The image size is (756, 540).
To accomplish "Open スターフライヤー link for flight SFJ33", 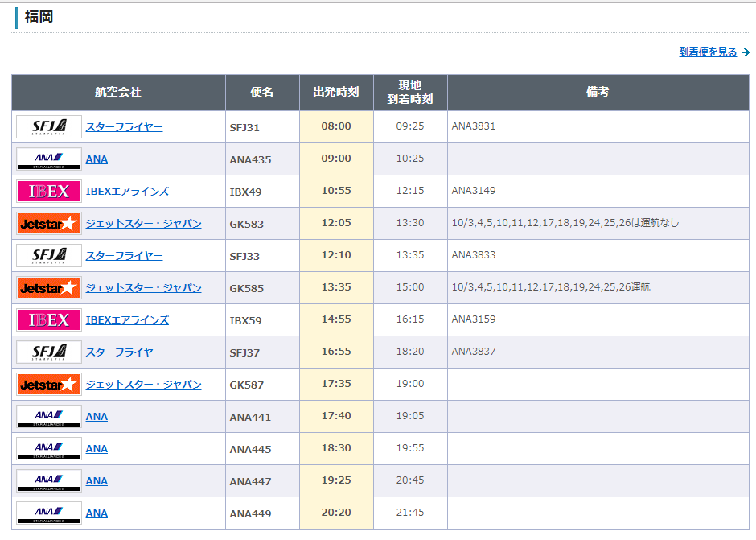I will (x=125, y=256).
